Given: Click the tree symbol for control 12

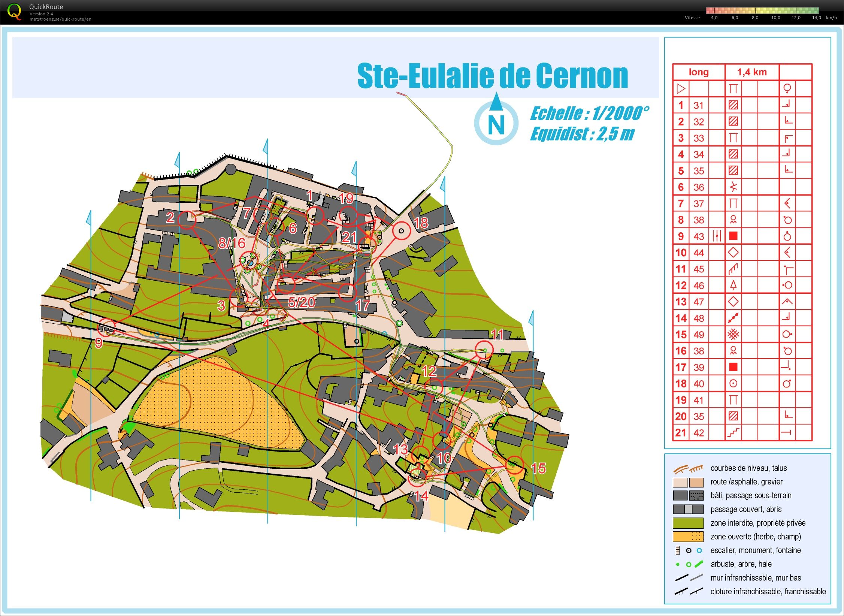Looking at the screenshot, I should click(733, 285).
